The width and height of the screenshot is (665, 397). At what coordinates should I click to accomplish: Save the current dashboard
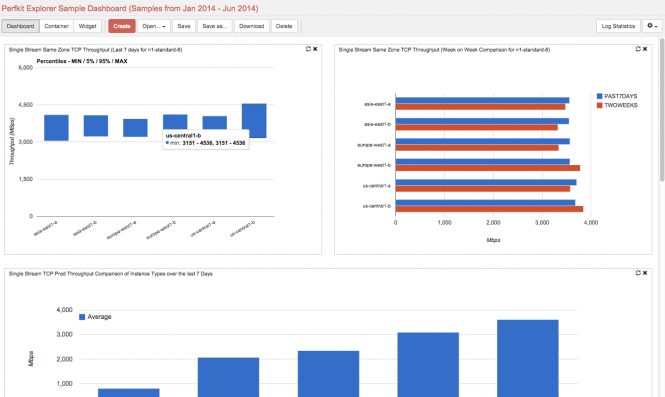pyautogui.click(x=184, y=26)
